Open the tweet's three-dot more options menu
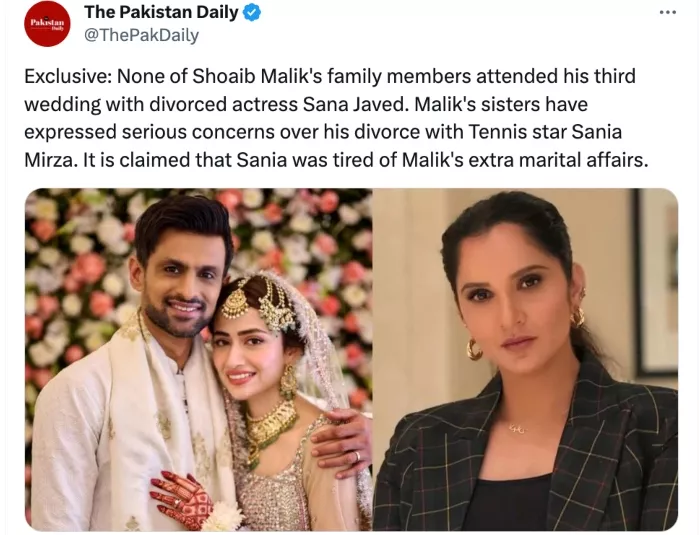700x535 pixels. 667,12
